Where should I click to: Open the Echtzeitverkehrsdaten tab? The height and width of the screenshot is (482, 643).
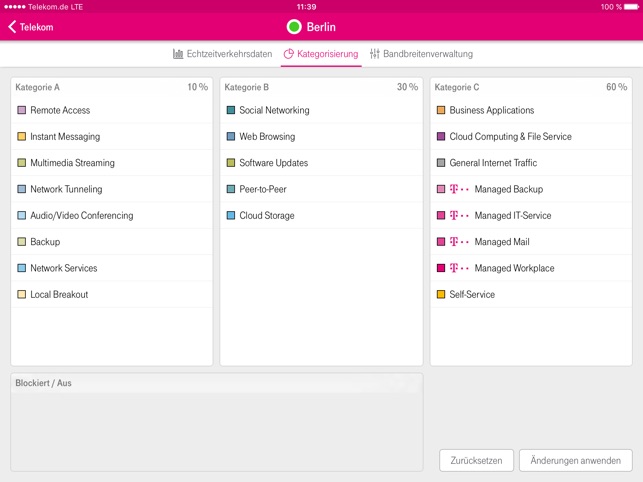(x=222, y=54)
